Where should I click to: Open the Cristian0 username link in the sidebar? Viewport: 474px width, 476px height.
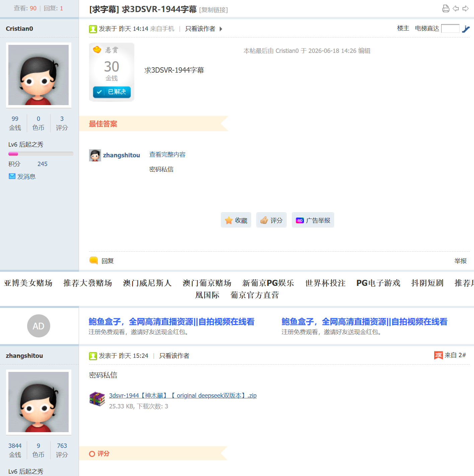point(19,29)
